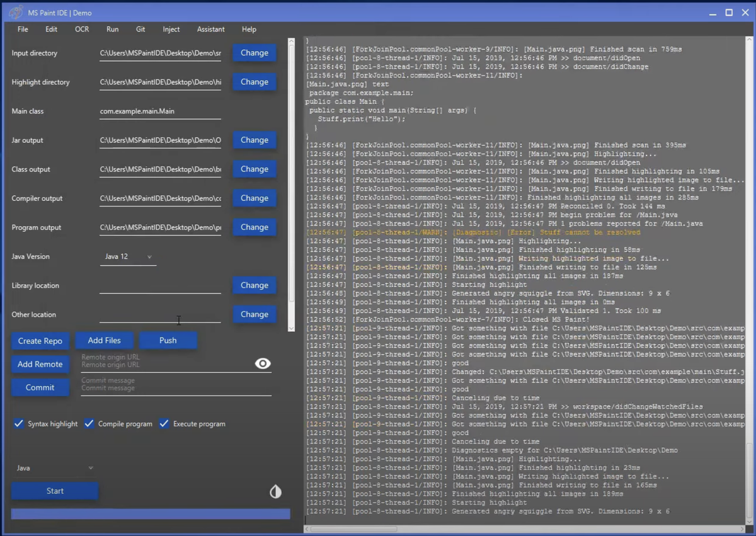Click the Commit button
The image size is (756, 536).
click(40, 387)
